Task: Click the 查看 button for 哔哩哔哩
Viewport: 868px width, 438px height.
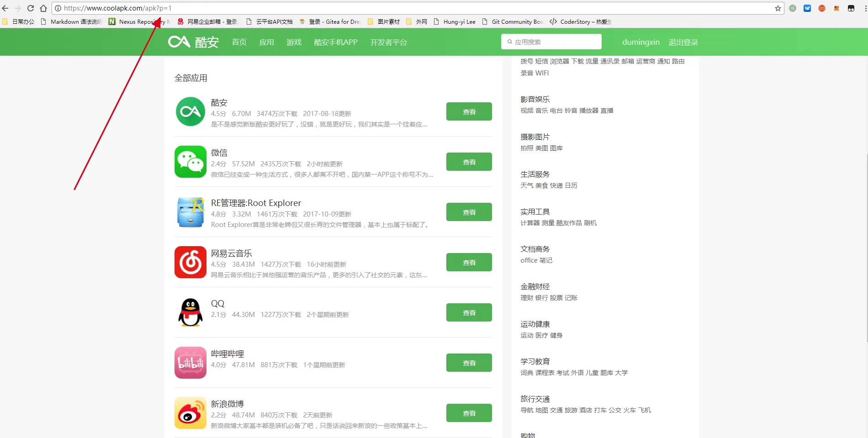Action: click(x=469, y=363)
